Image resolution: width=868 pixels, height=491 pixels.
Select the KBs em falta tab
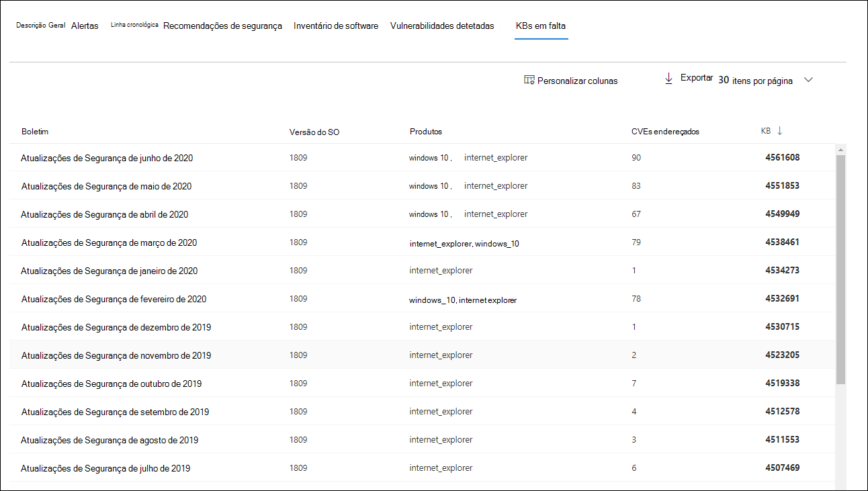point(541,26)
